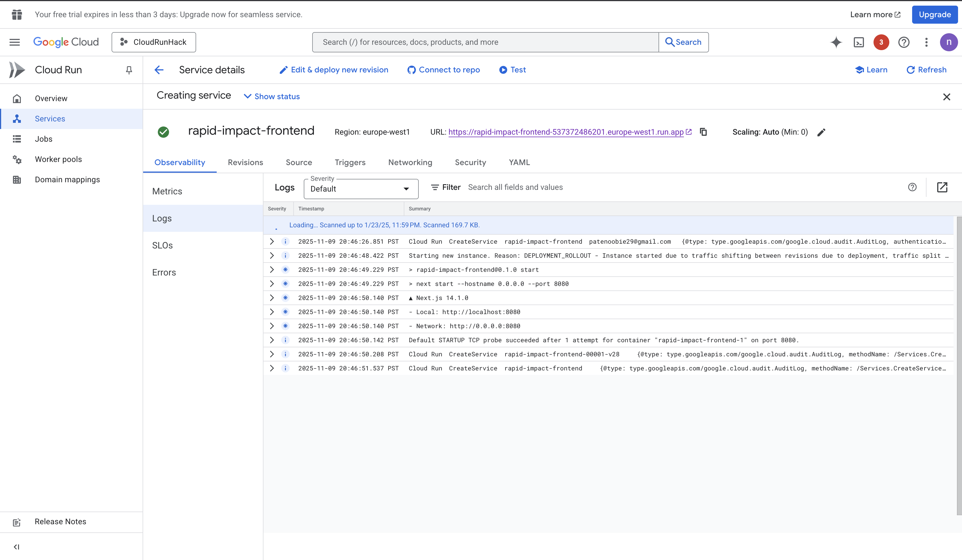
Task: Open the Severity Default dropdown
Action: [x=361, y=189]
